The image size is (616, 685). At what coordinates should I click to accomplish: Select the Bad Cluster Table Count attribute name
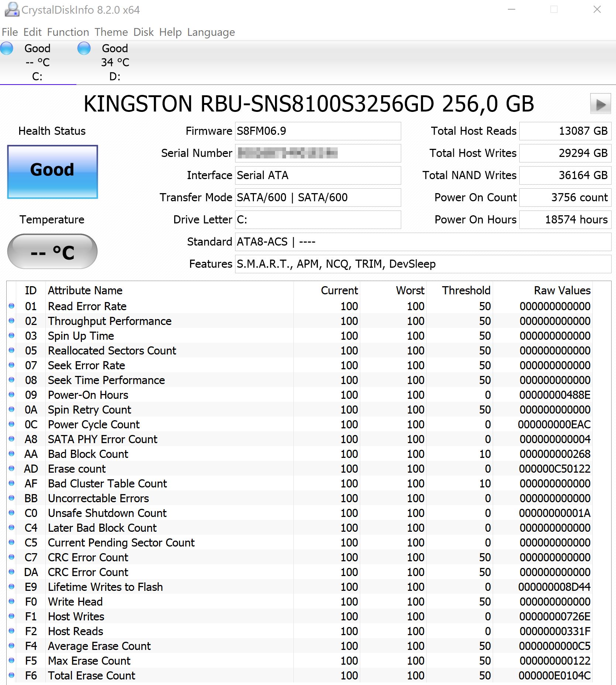(x=107, y=483)
